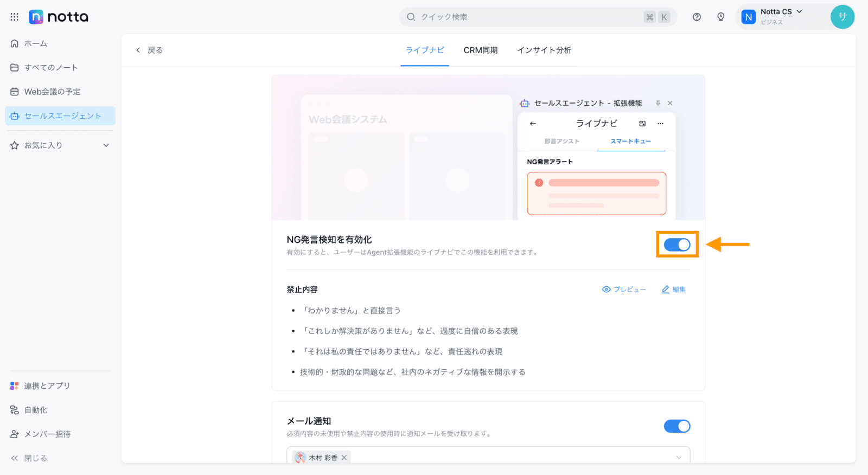
Task: Click the 禁止内容 heading
Action: click(302, 290)
